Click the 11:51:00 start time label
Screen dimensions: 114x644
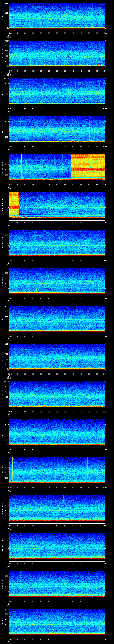[9, 298]
